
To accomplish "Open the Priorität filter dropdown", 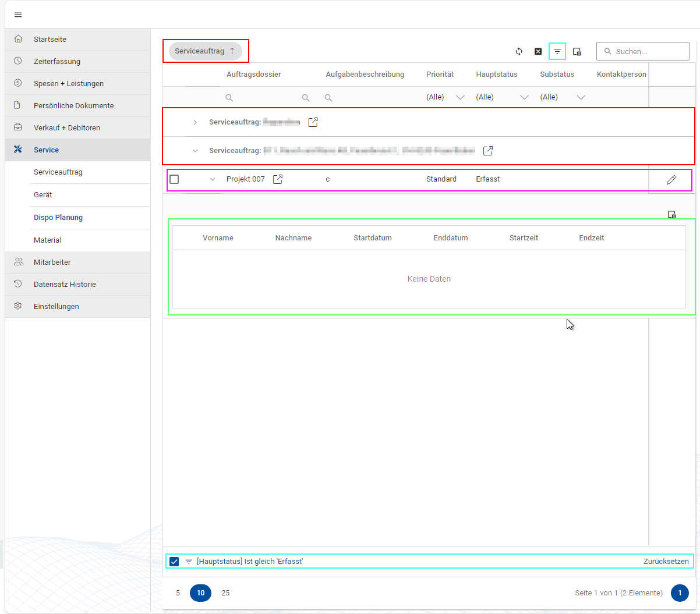I will (x=459, y=98).
